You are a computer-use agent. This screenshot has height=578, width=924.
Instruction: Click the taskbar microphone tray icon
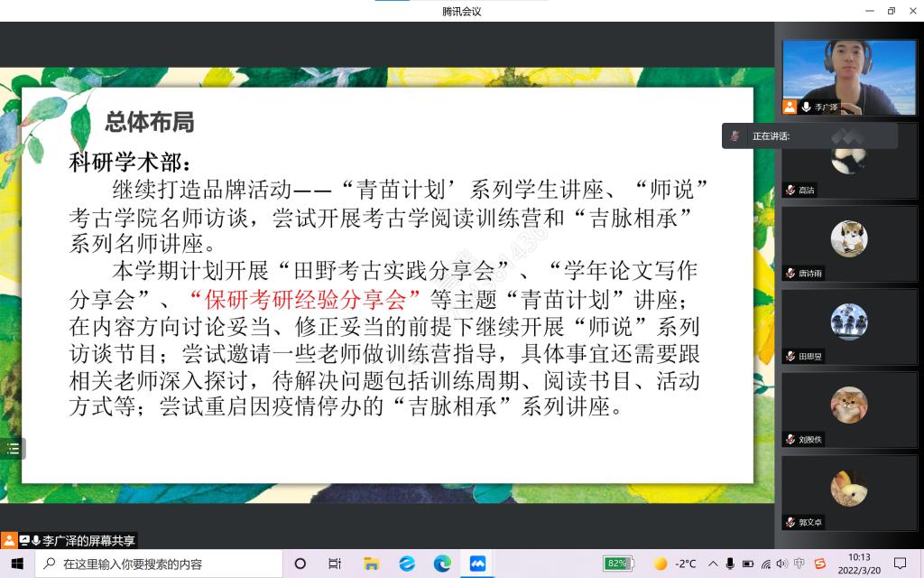(x=730, y=564)
